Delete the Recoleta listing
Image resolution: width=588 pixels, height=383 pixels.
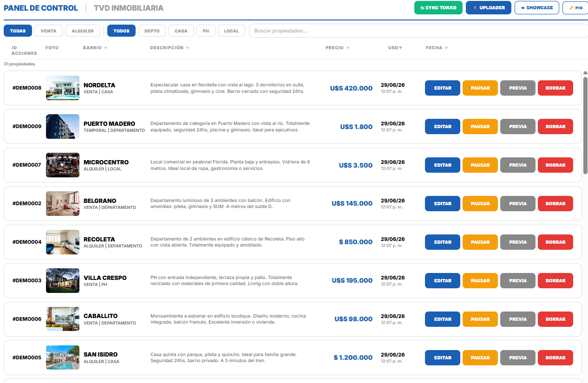coord(555,242)
